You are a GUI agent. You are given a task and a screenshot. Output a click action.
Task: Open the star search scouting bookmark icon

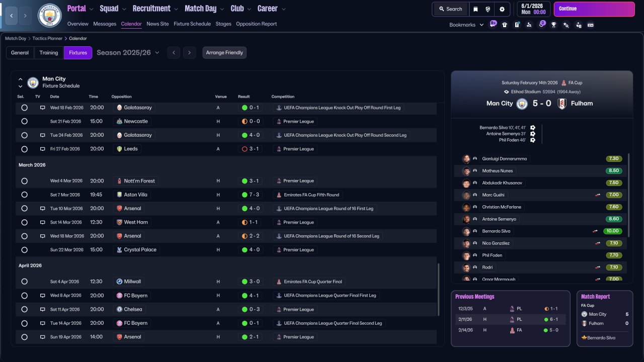click(566, 25)
